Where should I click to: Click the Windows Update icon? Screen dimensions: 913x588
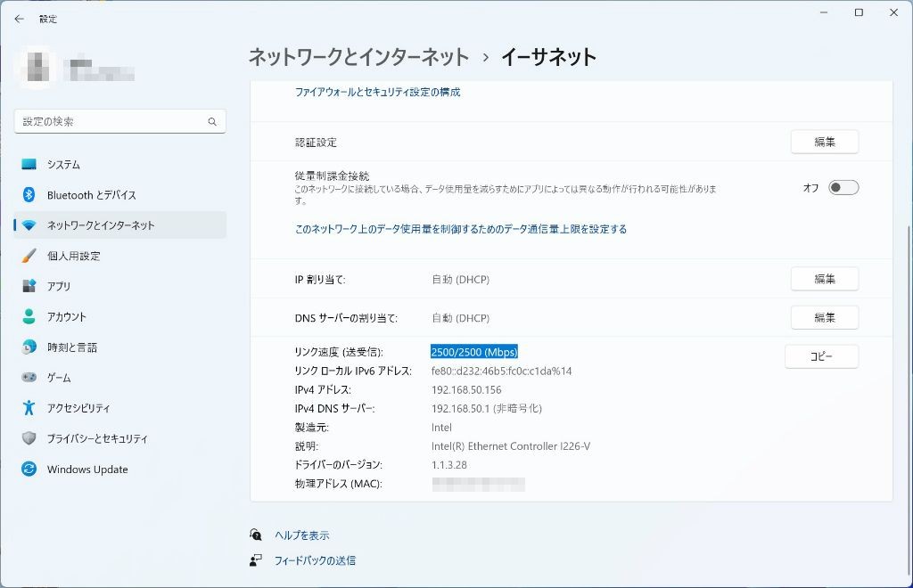pyautogui.click(x=29, y=470)
